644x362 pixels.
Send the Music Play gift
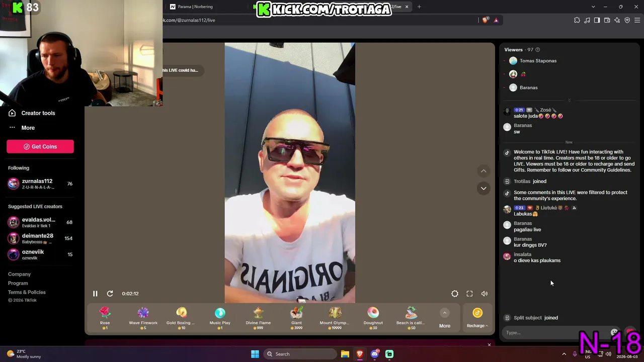(220, 318)
